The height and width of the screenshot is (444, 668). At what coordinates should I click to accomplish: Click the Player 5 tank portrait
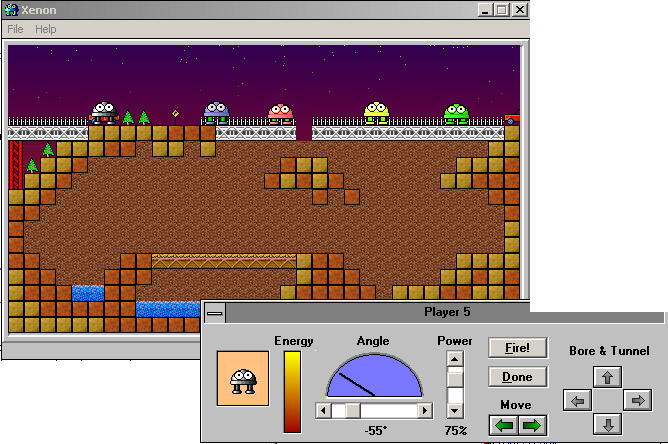pos(241,379)
